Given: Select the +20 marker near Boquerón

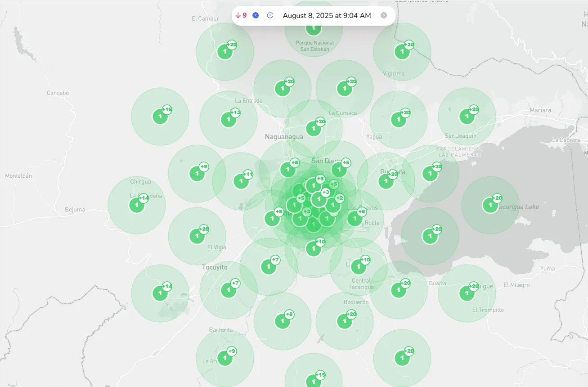Looking at the screenshot, I should click(344, 321).
